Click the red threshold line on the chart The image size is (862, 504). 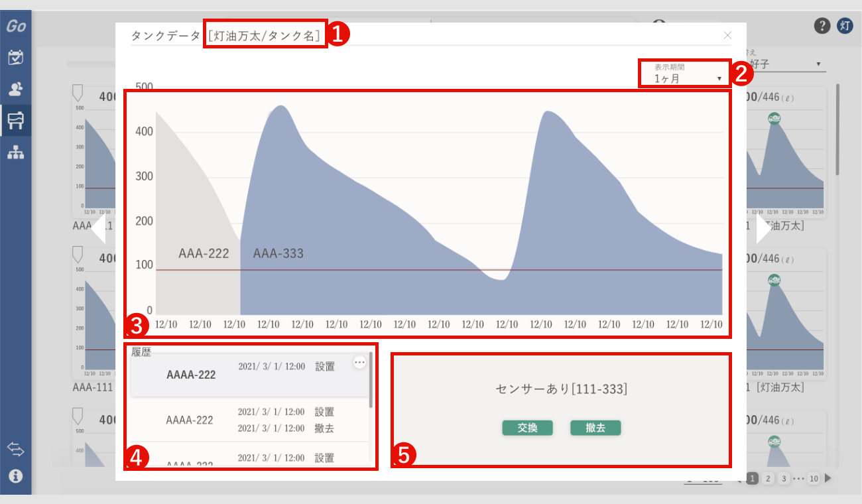click(x=439, y=270)
